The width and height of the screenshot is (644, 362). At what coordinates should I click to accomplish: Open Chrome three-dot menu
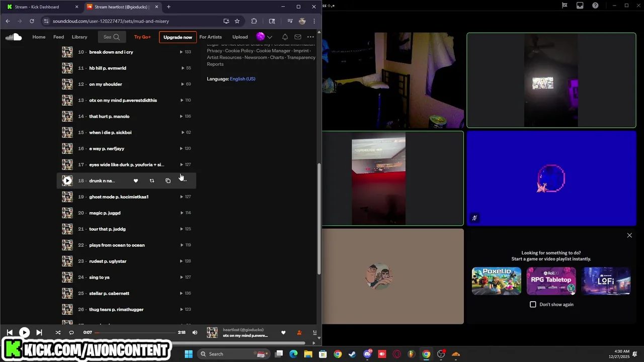tap(314, 21)
